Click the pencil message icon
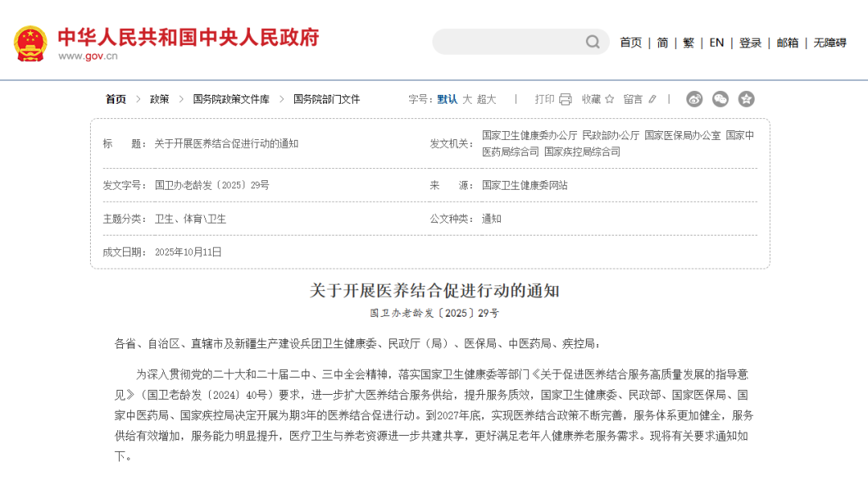 (652, 99)
